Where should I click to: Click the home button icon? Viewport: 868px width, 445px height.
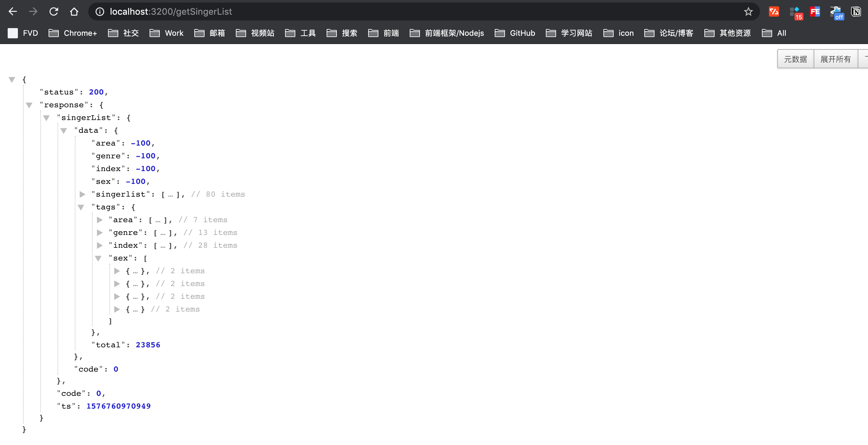pyautogui.click(x=74, y=11)
